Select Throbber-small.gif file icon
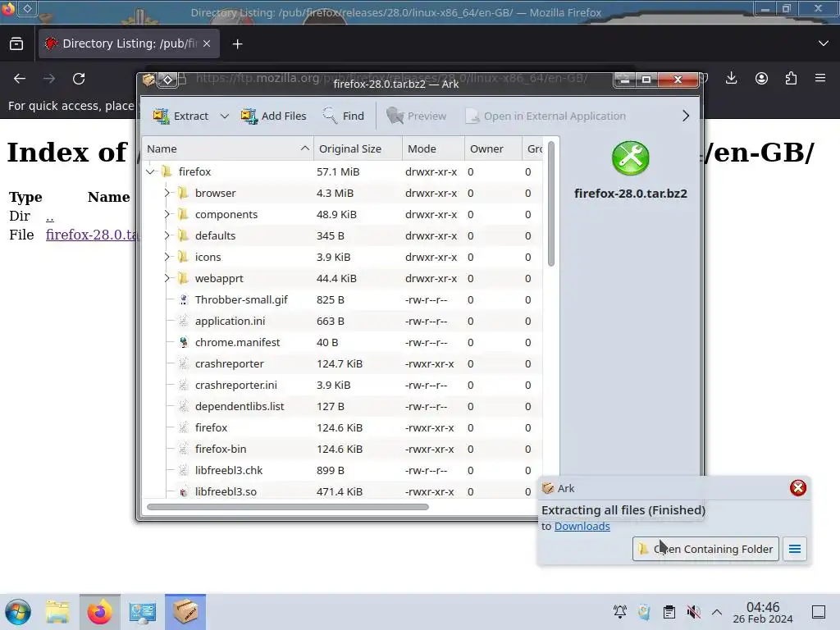 coord(183,300)
